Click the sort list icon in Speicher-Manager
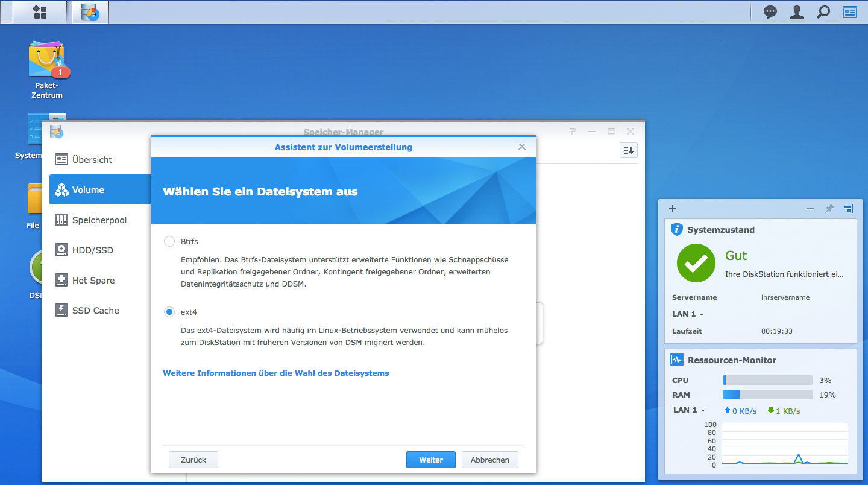Screen dimensions: 868x485 point(628,150)
